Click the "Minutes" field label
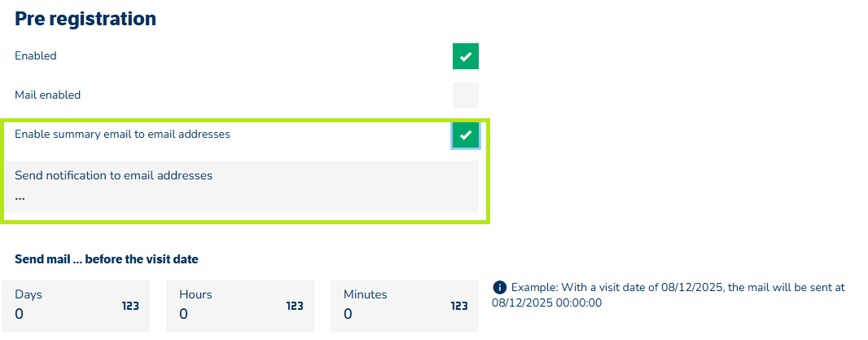 366,294
